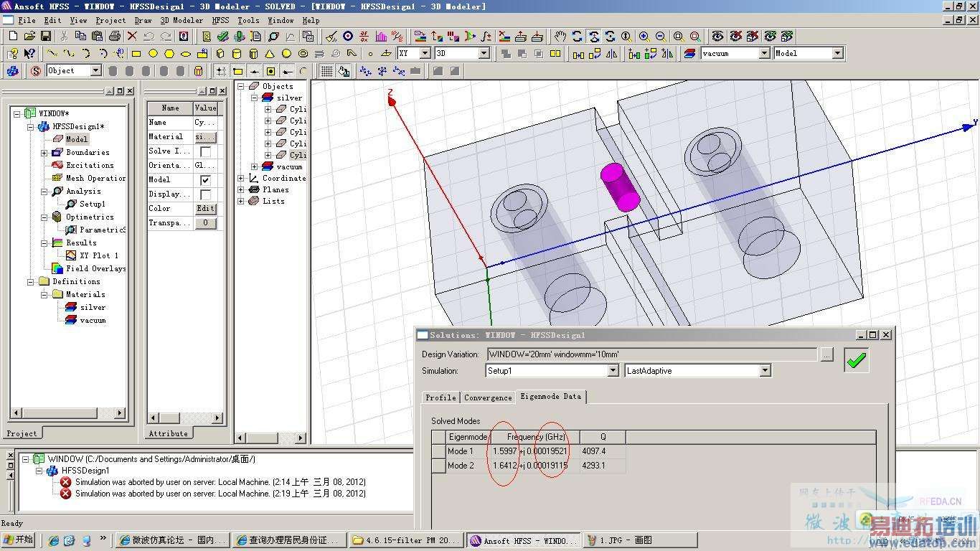
Task: Uncheck the Model property checkbox
Action: [x=205, y=180]
